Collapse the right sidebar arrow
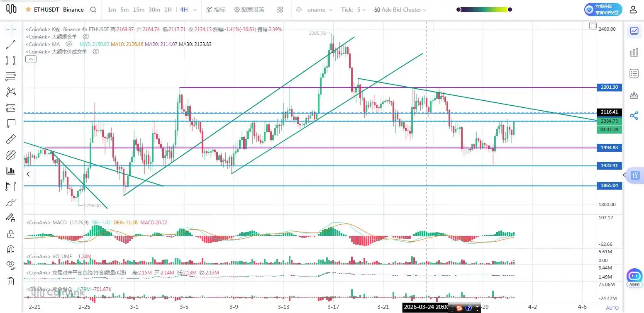Screen dimensions: 644x313 tap(624, 175)
